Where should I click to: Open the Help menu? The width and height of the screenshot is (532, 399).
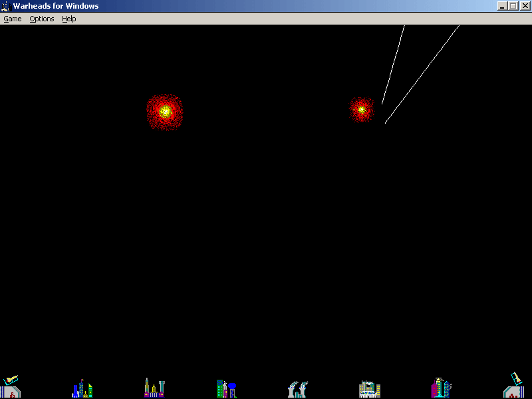click(69, 19)
